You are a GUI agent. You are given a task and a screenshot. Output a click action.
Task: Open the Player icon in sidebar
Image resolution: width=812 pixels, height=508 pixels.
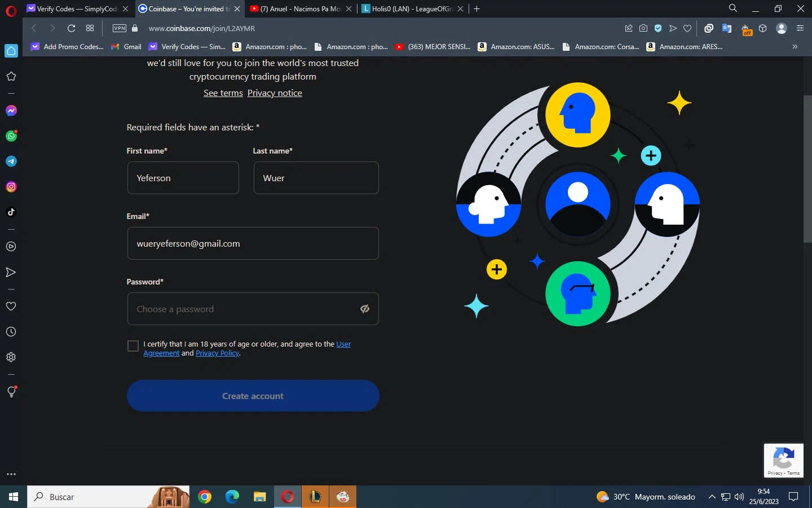tap(11, 247)
